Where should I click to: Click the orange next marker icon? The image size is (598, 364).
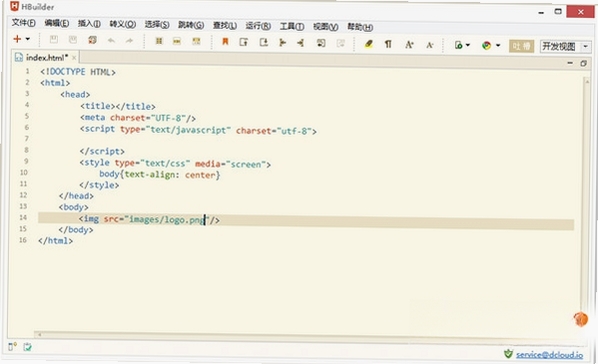coord(301,43)
